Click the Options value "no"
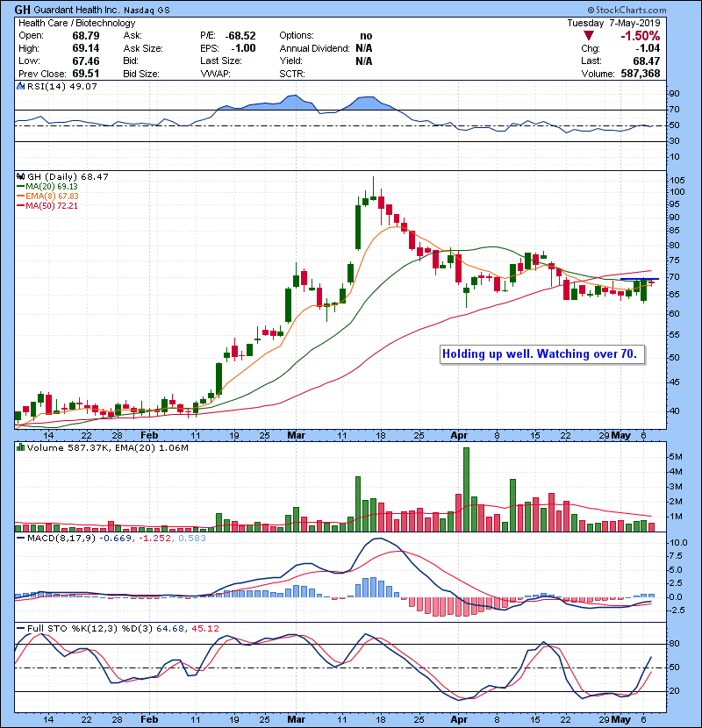 click(x=366, y=36)
